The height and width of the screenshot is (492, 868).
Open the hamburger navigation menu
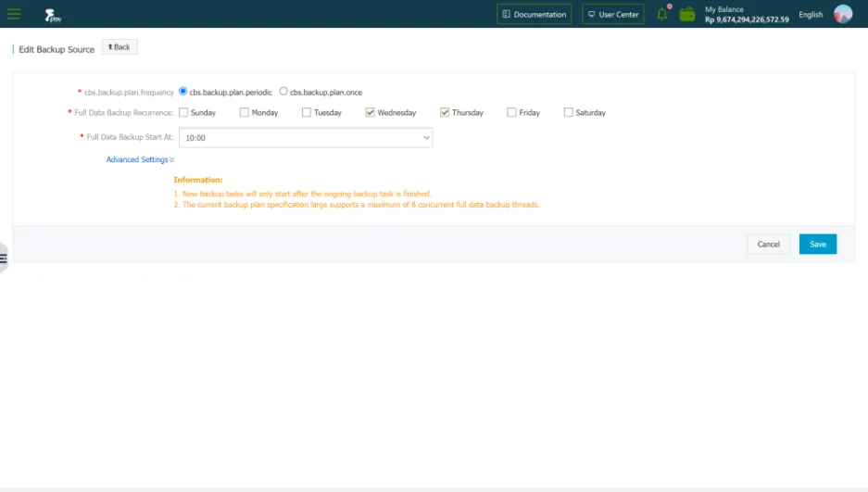click(14, 14)
